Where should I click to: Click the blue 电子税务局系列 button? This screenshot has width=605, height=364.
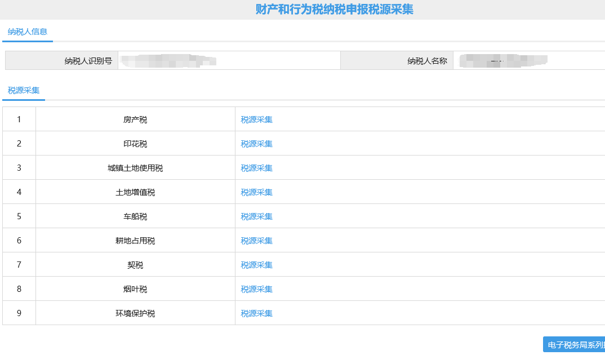pyautogui.click(x=575, y=345)
